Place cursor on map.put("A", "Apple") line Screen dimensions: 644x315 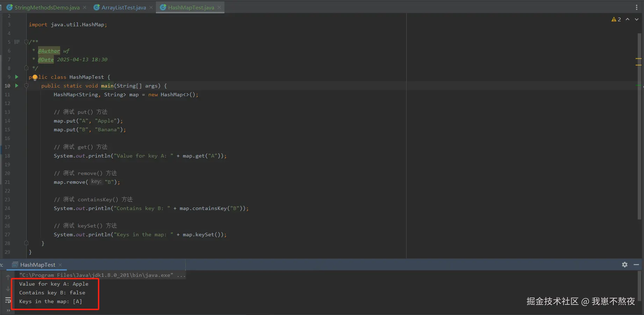88,121
